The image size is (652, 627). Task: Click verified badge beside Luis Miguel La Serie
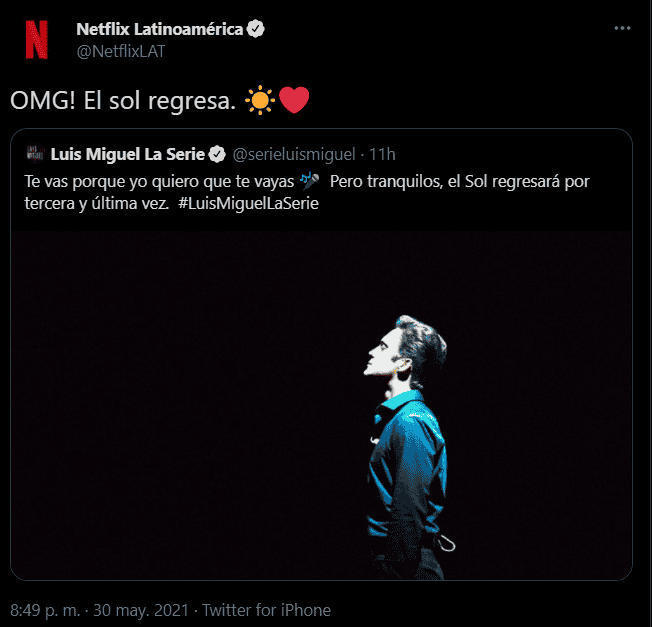coord(215,154)
